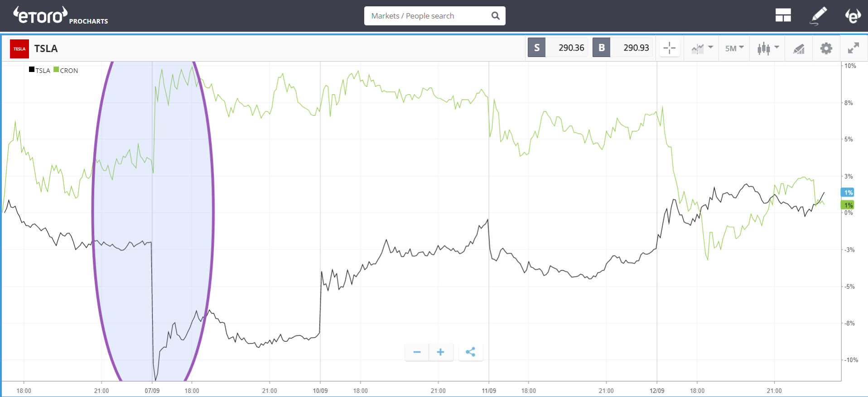Click the search magnifier icon

point(495,16)
